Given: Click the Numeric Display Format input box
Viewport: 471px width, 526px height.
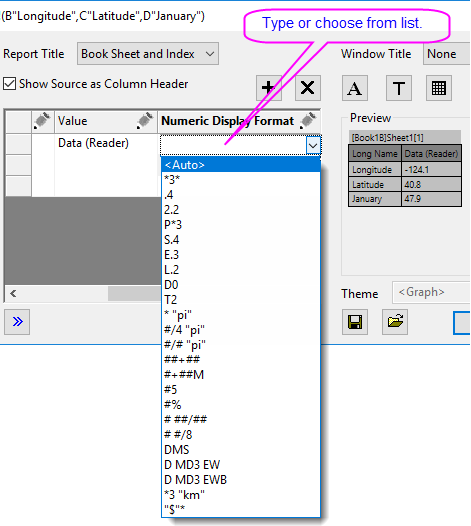Looking at the screenshot, I should click(x=233, y=145).
